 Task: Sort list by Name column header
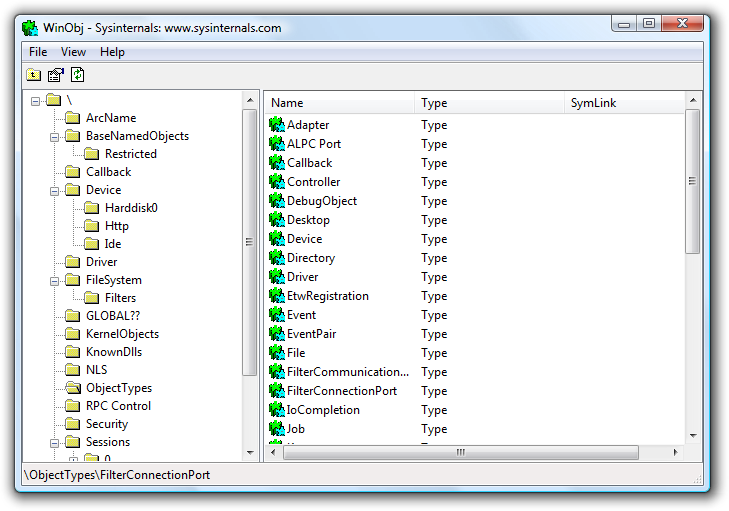[x=339, y=103]
